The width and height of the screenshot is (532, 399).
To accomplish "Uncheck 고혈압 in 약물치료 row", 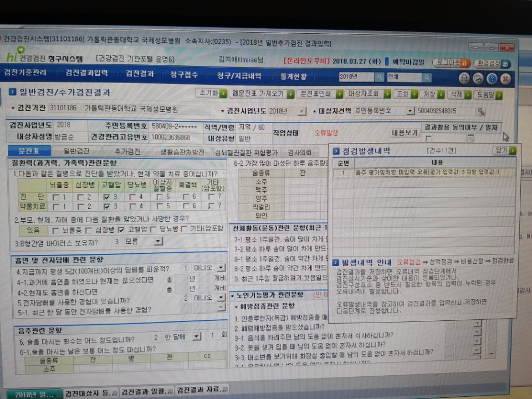I will 106,206.
